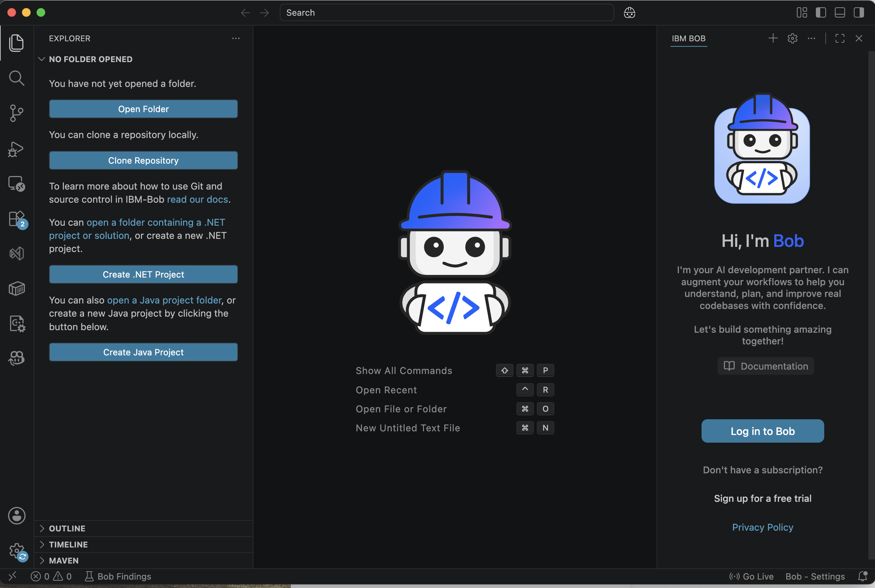This screenshot has width=875, height=588.
Task: Open more actions in IBM Bob panel
Action: pos(812,38)
